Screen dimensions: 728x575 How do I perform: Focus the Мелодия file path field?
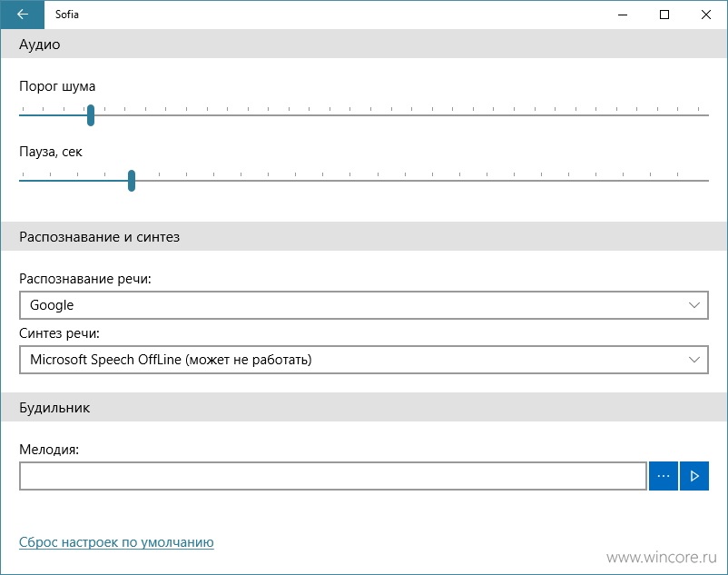click(x=333, y=476)
